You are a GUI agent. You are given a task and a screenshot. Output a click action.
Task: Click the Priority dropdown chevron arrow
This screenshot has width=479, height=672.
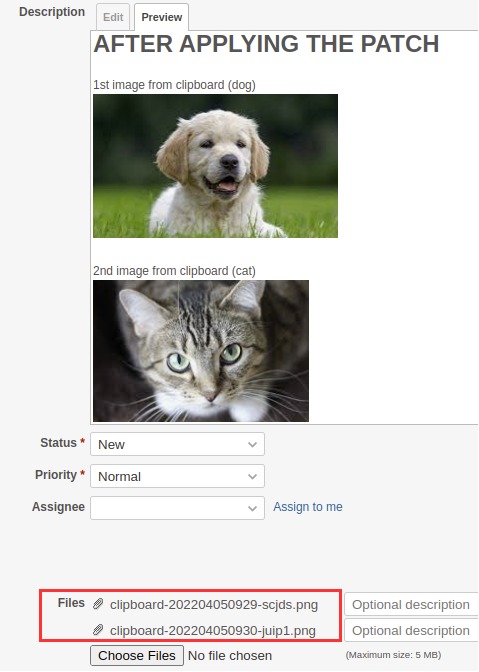[x=252, y=477]
